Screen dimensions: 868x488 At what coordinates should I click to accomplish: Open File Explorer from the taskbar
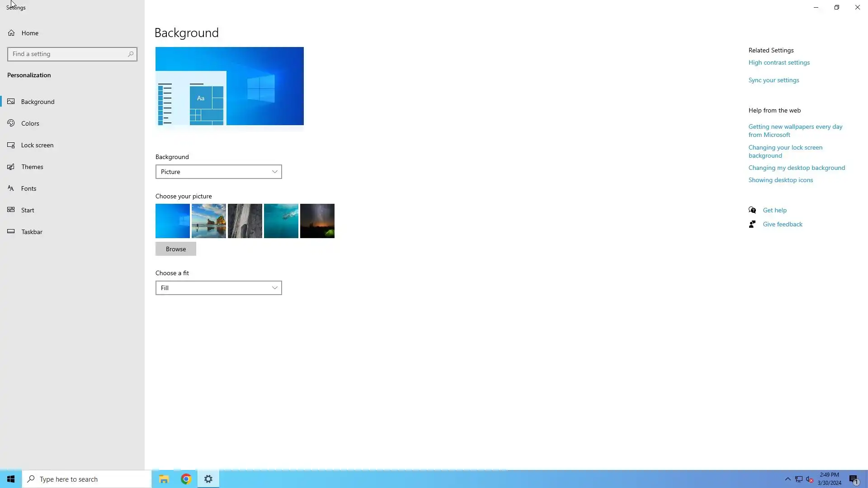point(164,479)
